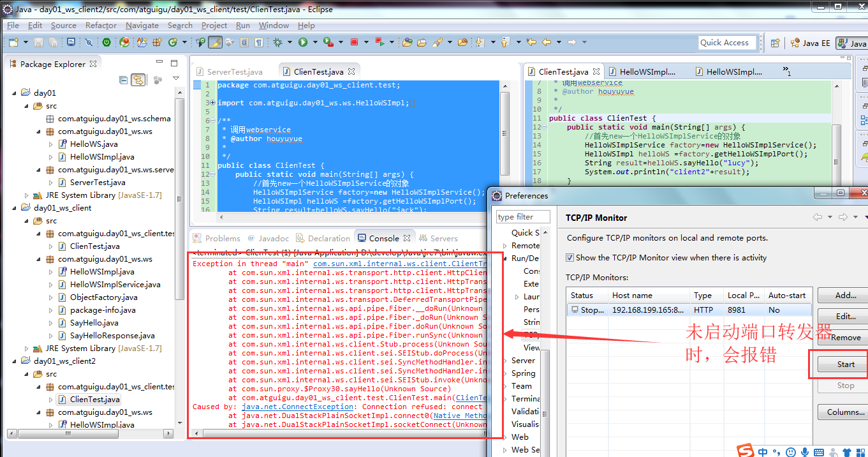Screen dimensions: 868x457
Task: Open the Navigate menu
Action: point(142,26)
